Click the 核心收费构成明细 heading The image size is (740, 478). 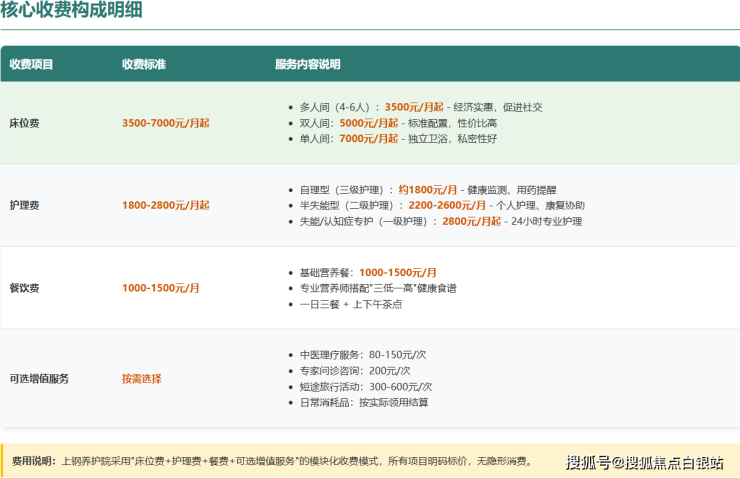pos(71,11)
